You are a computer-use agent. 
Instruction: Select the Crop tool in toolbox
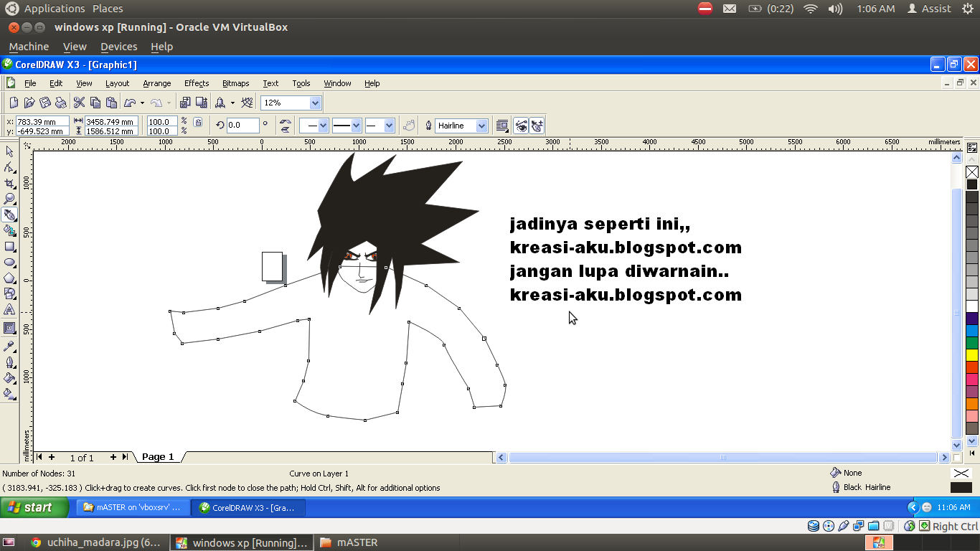click(x=10, y=183)
